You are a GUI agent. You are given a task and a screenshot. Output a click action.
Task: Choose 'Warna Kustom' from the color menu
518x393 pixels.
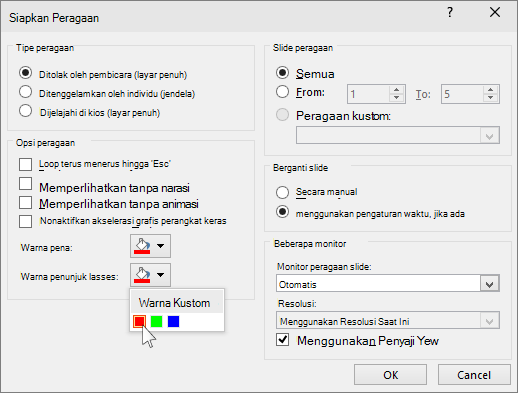tap(177, 303)
